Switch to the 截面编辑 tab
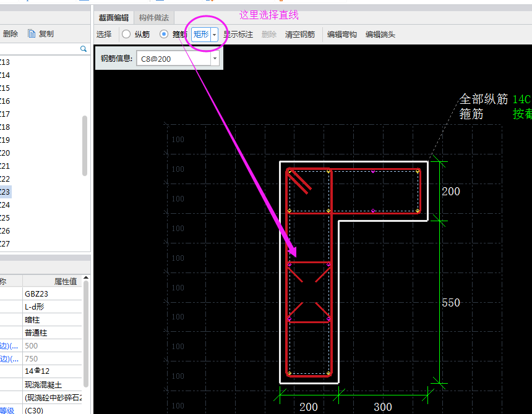532x414 pixels. [x=114, y=18]
